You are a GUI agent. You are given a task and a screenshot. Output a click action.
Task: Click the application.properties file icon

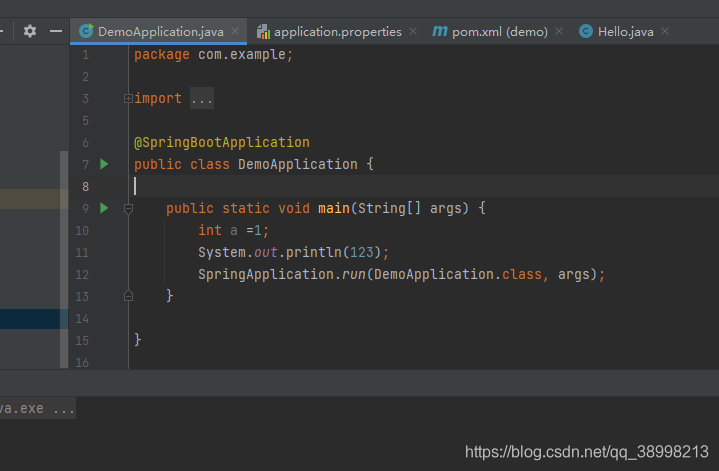[x=263, y=31]
